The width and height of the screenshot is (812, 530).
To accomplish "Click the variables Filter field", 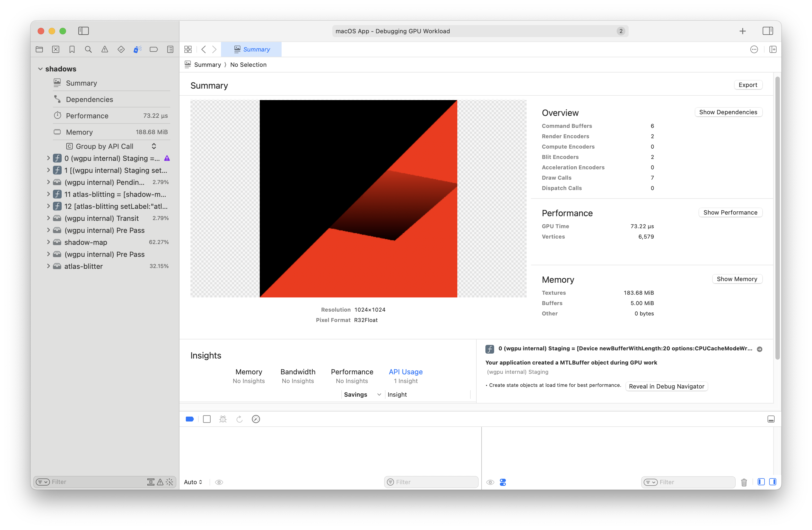I will click(x=431, y=482).
